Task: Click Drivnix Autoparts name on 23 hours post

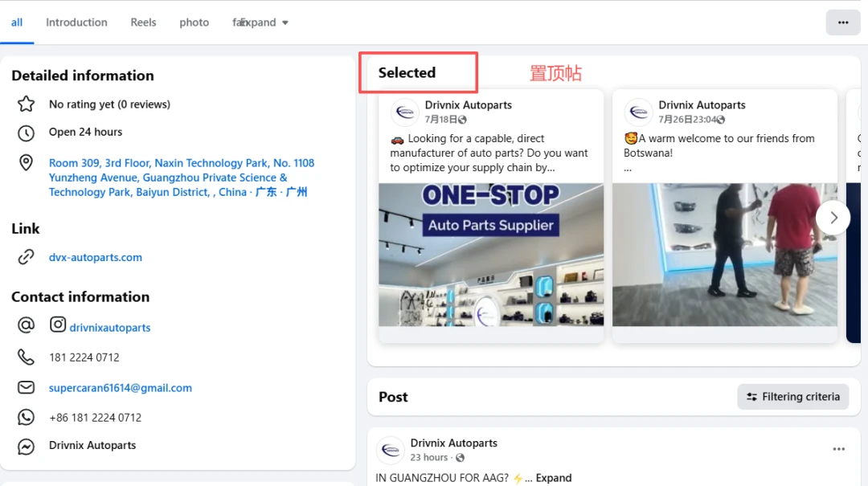Action: coord(454,443)
